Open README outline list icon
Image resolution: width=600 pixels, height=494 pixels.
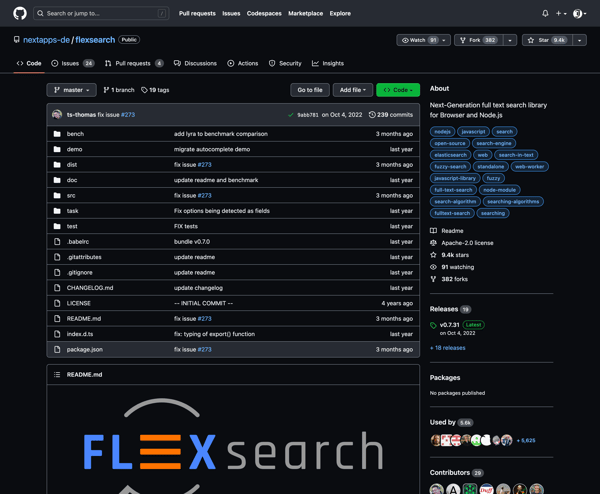coord(57,375)
